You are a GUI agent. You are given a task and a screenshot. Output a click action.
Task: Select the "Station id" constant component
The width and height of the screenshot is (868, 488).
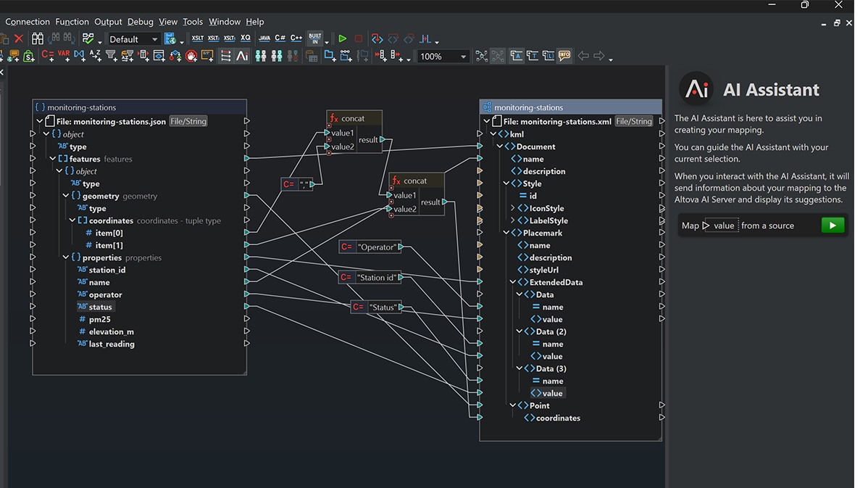pyautogui.click(x=371, y=278)
